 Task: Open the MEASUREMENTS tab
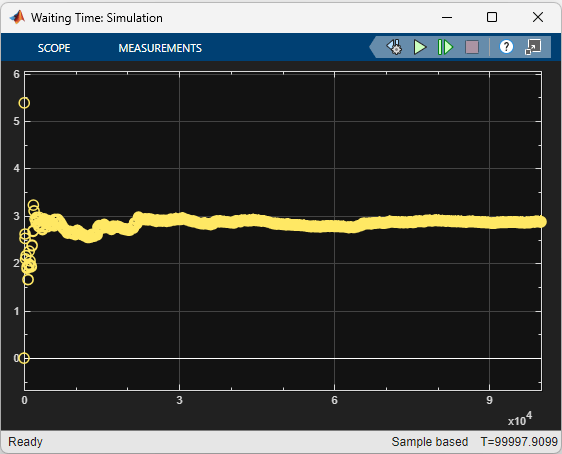[x=160, y=48]
